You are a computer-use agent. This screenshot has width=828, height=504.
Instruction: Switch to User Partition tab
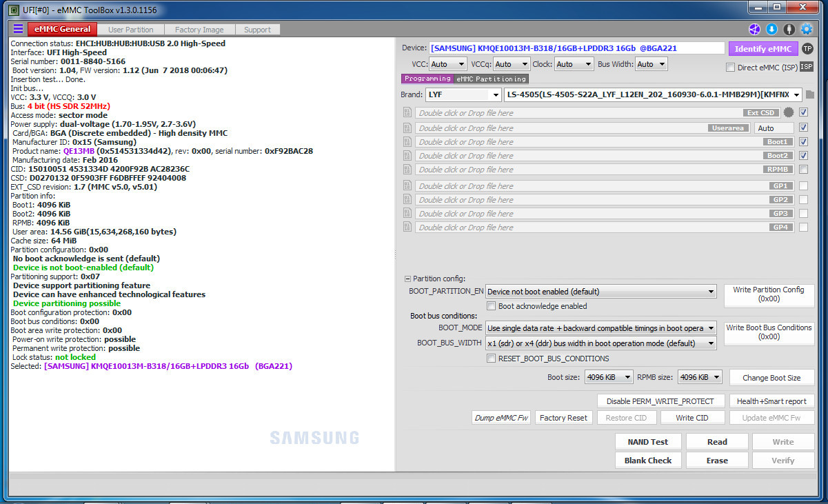[x=130, y=30]
